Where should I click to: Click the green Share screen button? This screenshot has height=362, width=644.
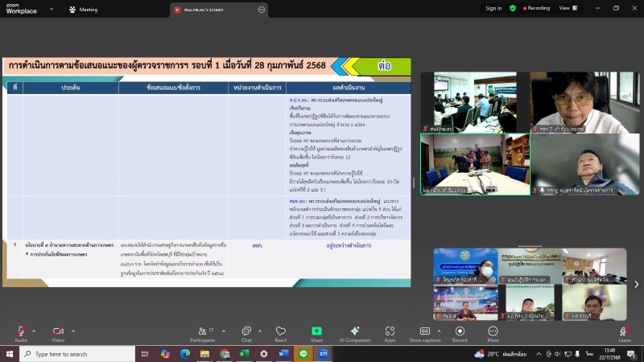point(316,332)
